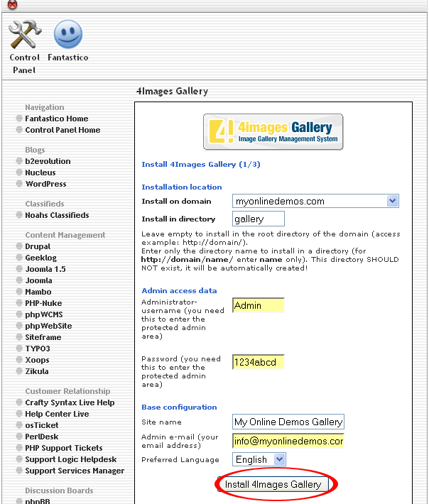
Task: Open Crafty Syntax Live Help link
Action: click(x=70, y=402)
